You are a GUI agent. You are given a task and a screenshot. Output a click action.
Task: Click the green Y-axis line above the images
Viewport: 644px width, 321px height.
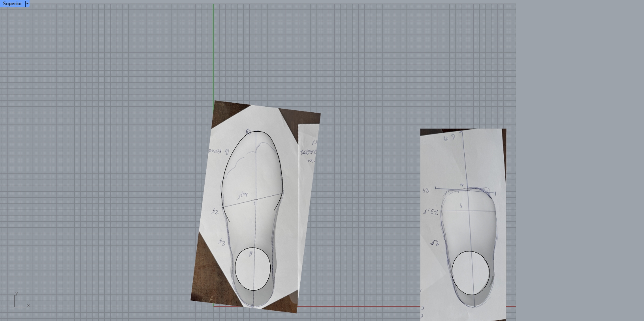(x=213, y=51)
